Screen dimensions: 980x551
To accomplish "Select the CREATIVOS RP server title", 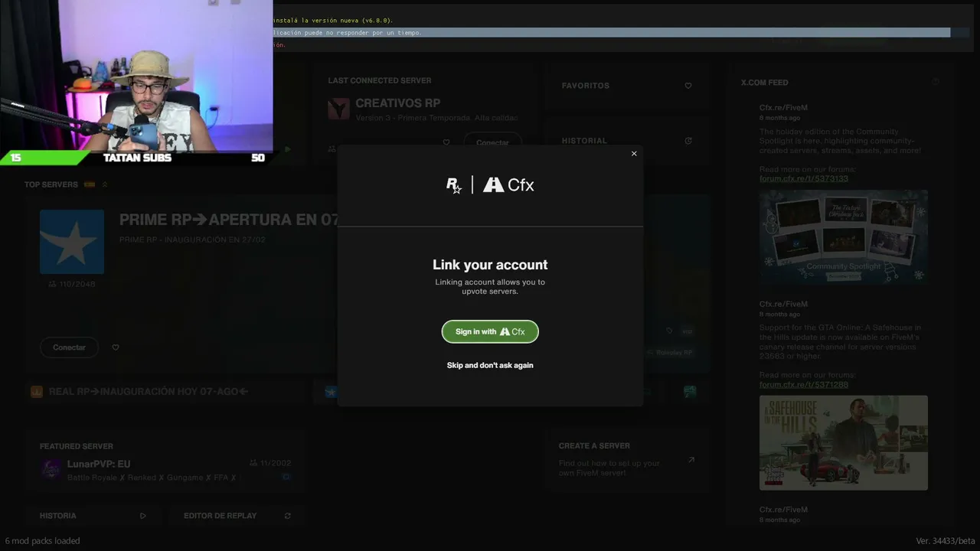I will (x=398, y=103).
